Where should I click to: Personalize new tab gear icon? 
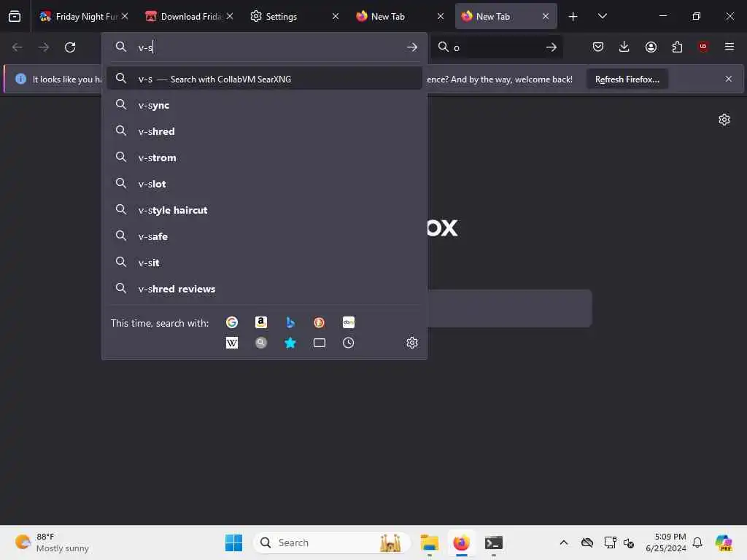click(724, 120)
